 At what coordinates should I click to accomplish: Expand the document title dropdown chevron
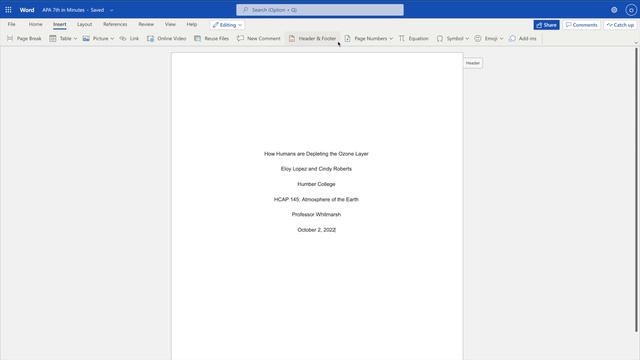pyautogui.click(x=111, y=10)
